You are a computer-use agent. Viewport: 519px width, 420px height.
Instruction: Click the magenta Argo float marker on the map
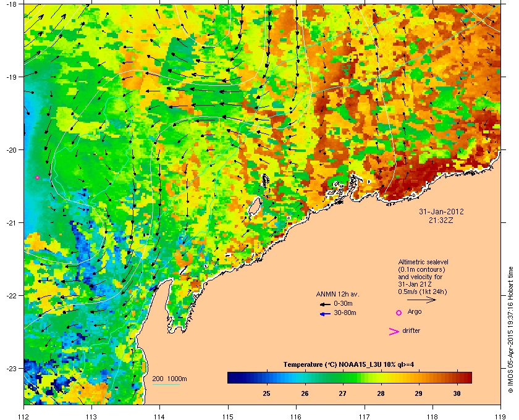(38, 178)
